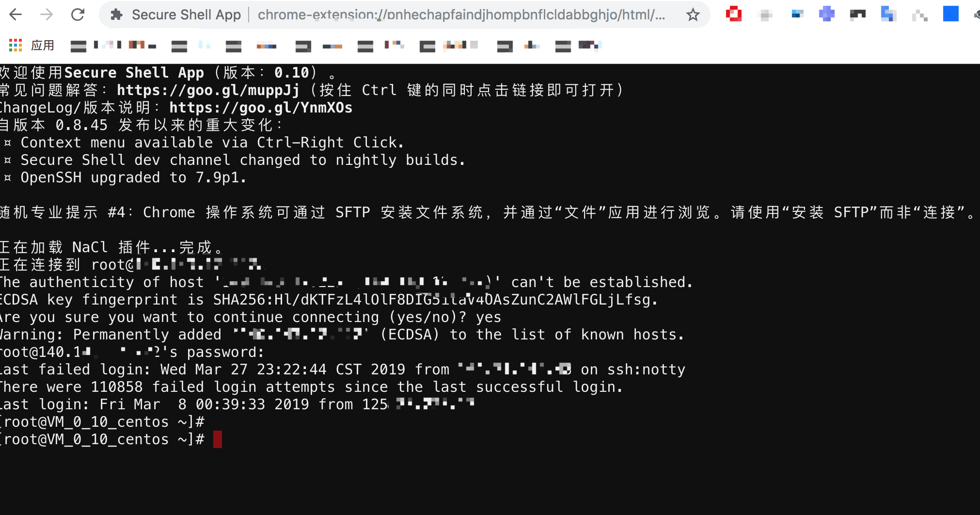Click the text 'OpenSSH upgraded to 7.9p1.'

(x=134, y=177)
